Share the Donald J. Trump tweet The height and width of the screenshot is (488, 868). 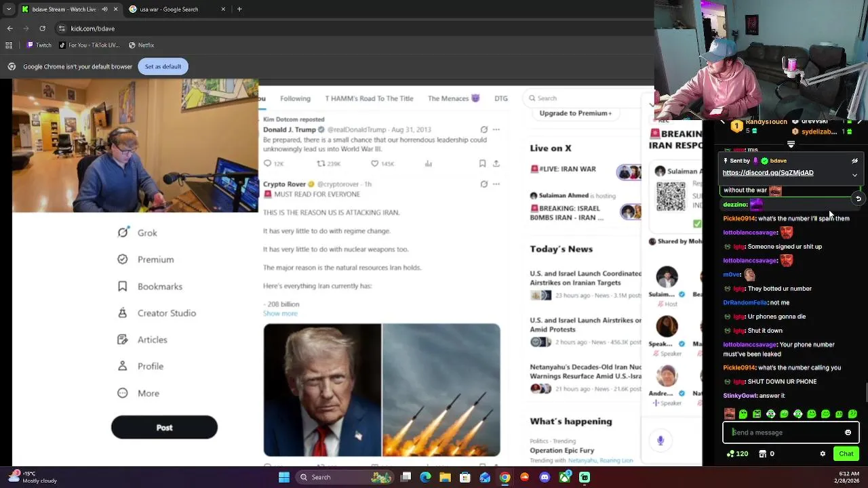[x=496, y=163]
